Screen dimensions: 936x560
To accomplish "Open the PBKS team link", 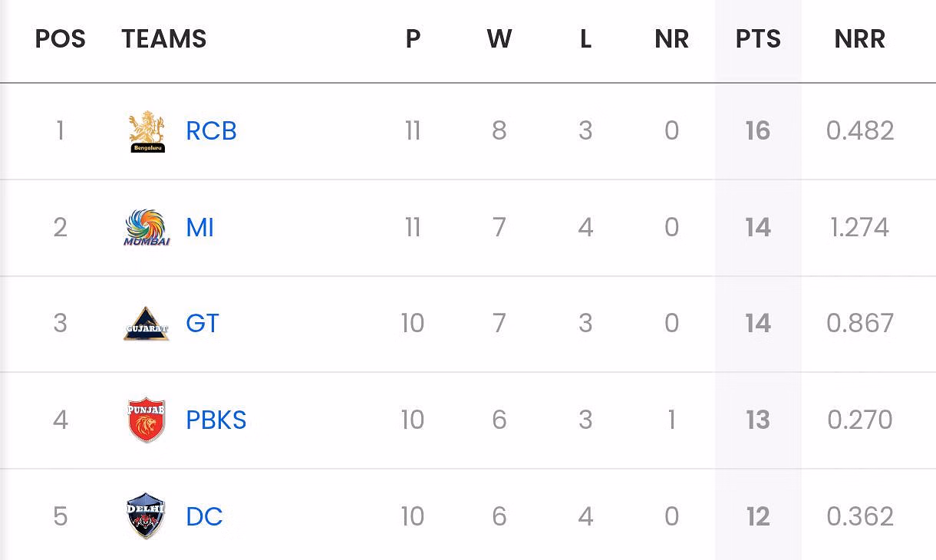I will [x=216, y=420].
